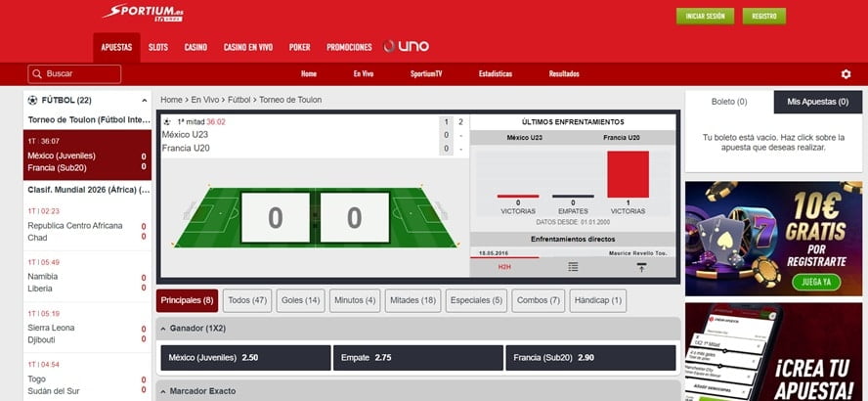Show the standings list icon in widget

pos(573,267)
